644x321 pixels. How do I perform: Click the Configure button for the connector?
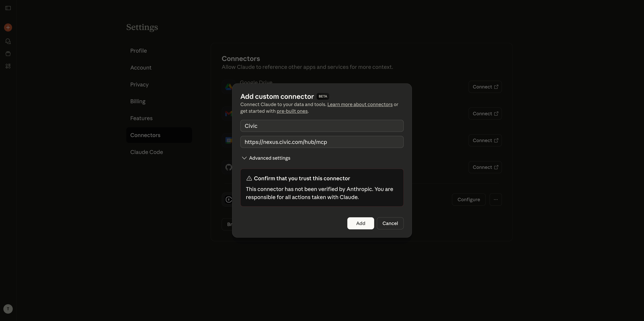(x=469, y=199)
